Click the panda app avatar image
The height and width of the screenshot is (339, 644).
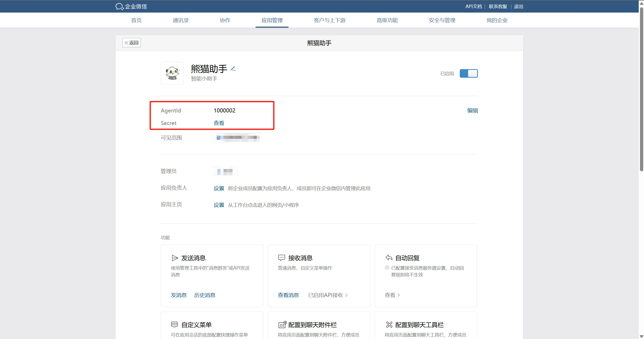coord(172,73)
